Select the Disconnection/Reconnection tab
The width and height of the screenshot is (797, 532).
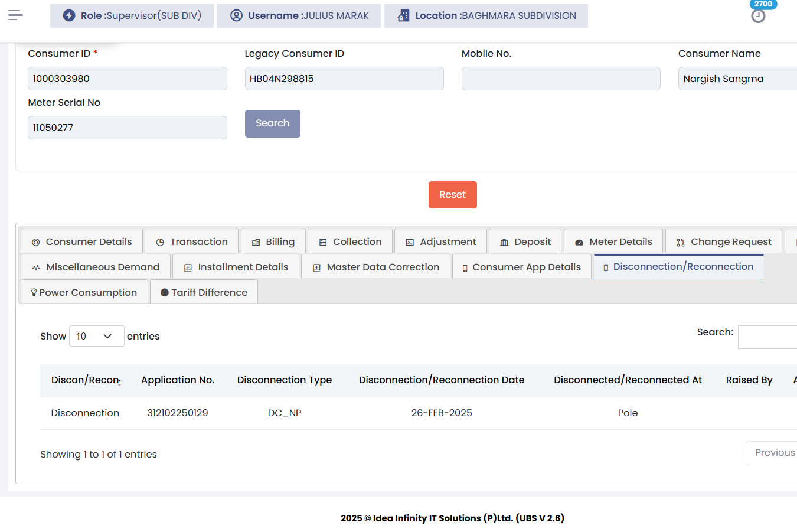(679, 266)
